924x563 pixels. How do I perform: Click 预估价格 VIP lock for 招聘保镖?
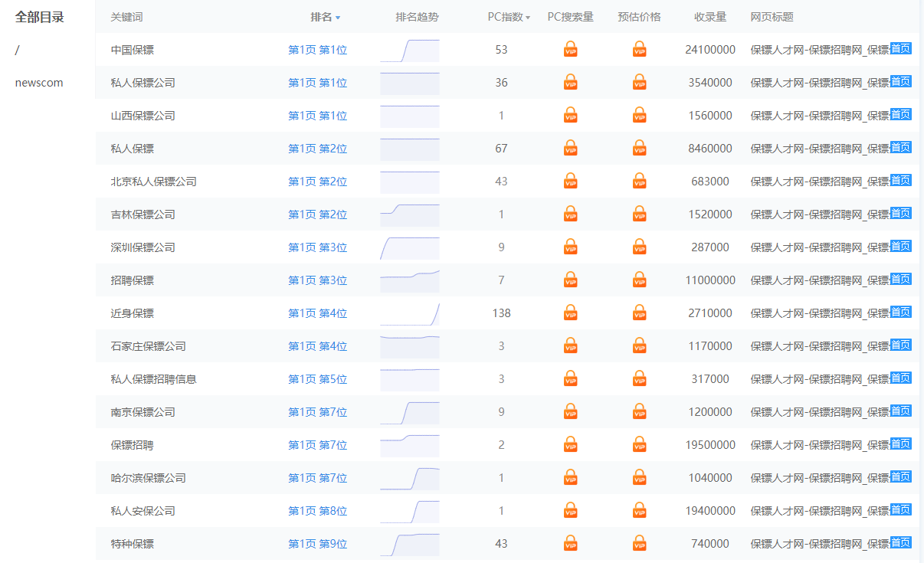(640, 280)
